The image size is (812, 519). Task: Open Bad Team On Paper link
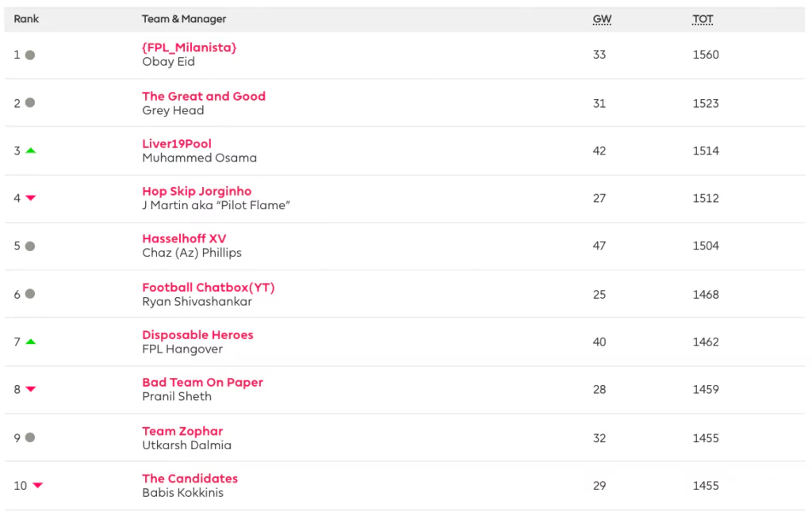click(x=202, y=383)
